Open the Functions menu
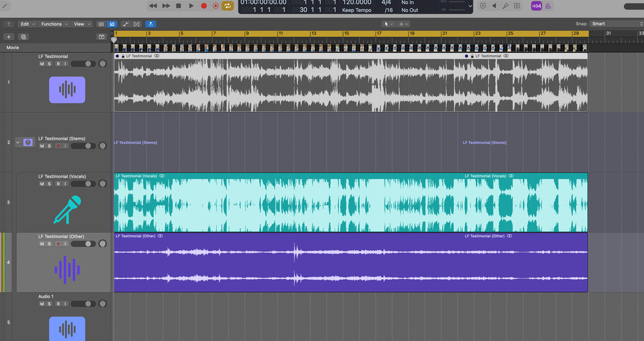Viewport: 644px width, 341px height. 53,24
